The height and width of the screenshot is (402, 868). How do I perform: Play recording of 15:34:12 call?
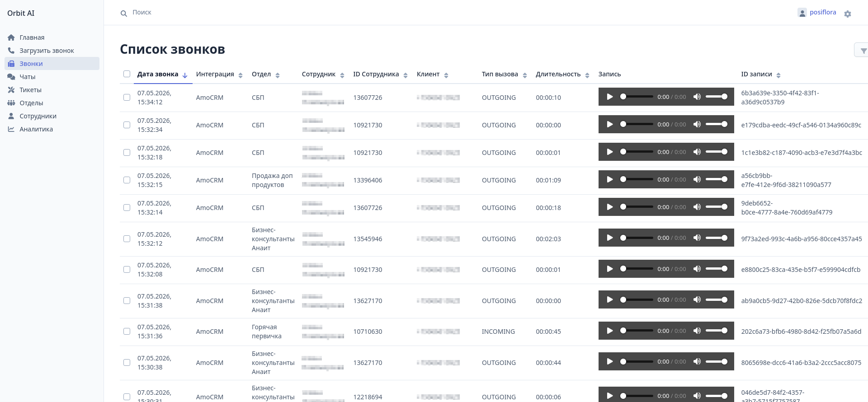tap(610, 97)
